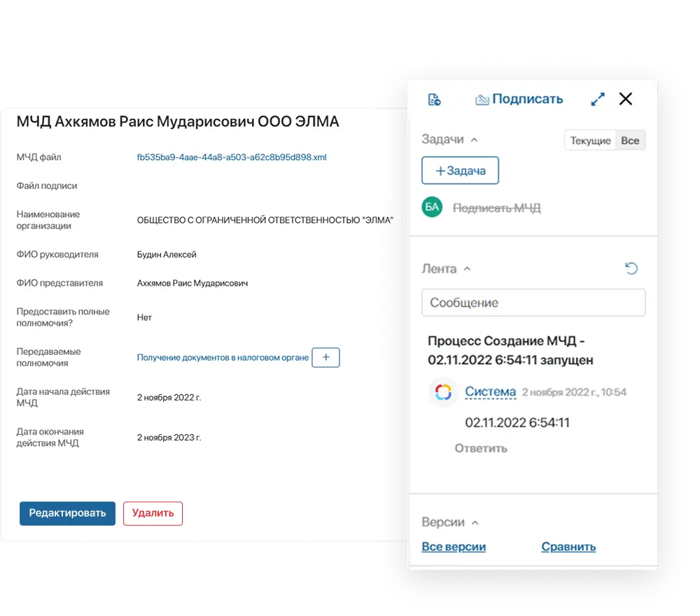This screenshot has height=616, width=700.
Task: Click the end date 2 ноября 2023 г.
Action: pyautogui.click(x=169, y=437)
